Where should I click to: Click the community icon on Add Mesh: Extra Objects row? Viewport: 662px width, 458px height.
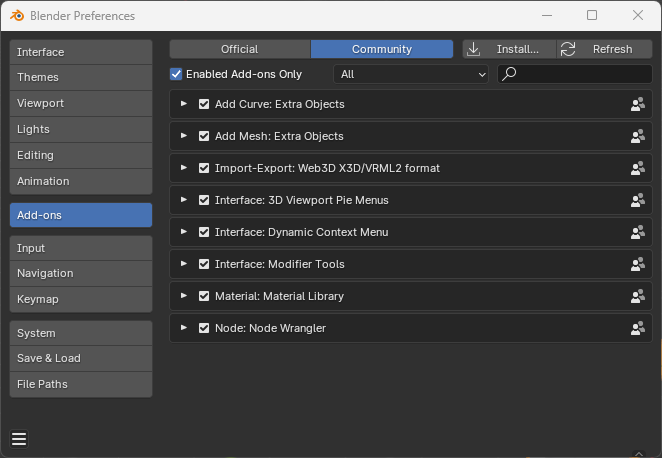click(x=638, y=136)
